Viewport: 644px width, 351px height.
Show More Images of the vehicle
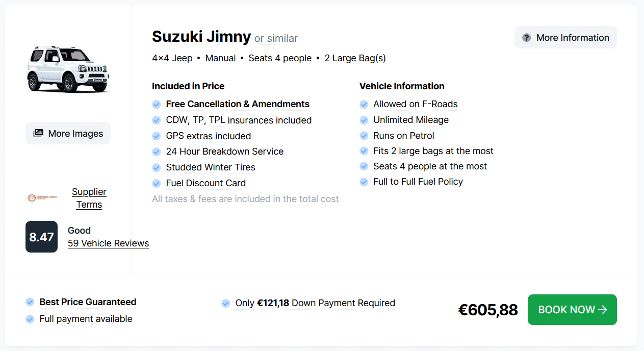tap(68, 134)
